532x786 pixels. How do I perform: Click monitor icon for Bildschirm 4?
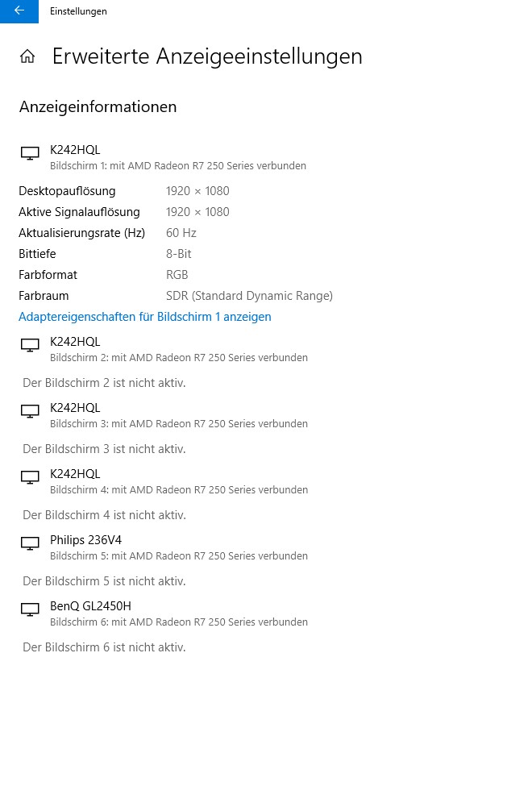pyautogui.click(x=30, y=478)
